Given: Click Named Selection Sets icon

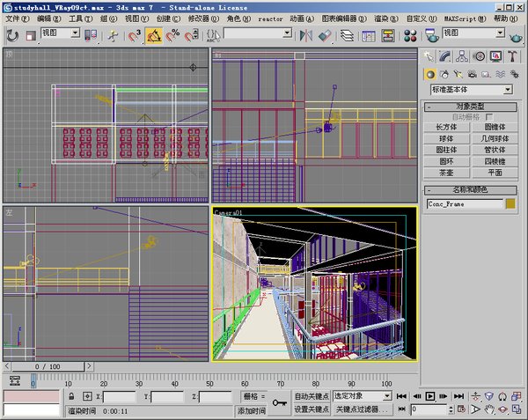Looking at the screenshot, I should (213, 36).
